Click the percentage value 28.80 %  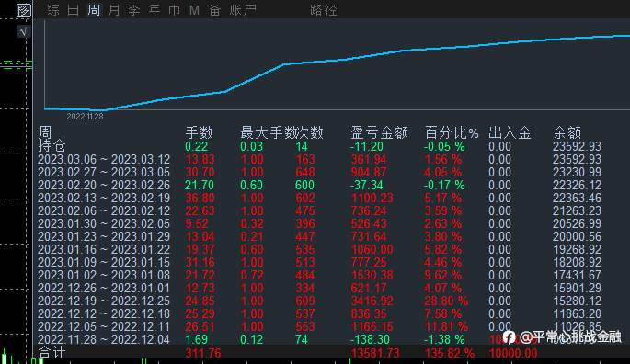tap(446, 301)
